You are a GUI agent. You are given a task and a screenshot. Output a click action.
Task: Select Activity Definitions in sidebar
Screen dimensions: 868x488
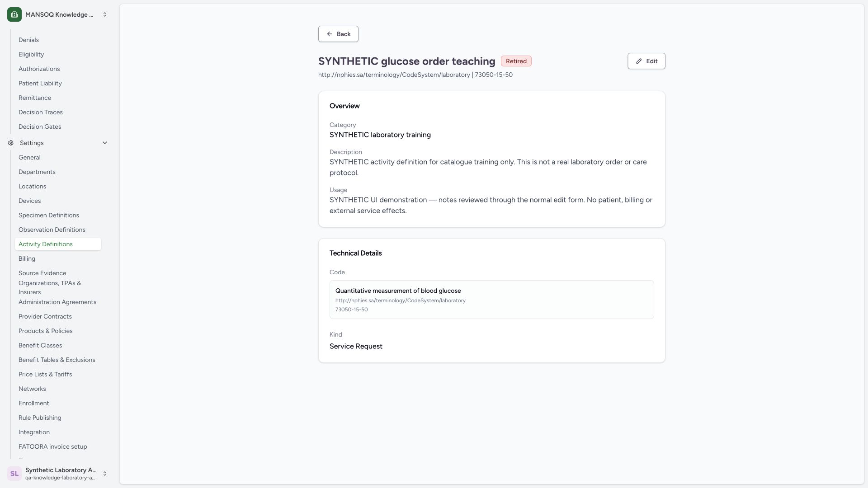point(58,244)
